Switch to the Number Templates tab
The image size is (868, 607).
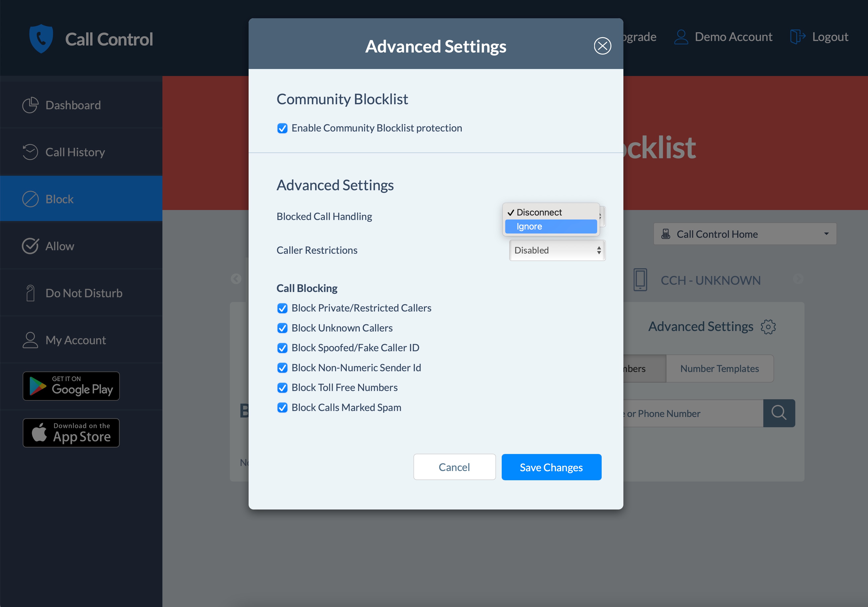click(x=719, y=368)
